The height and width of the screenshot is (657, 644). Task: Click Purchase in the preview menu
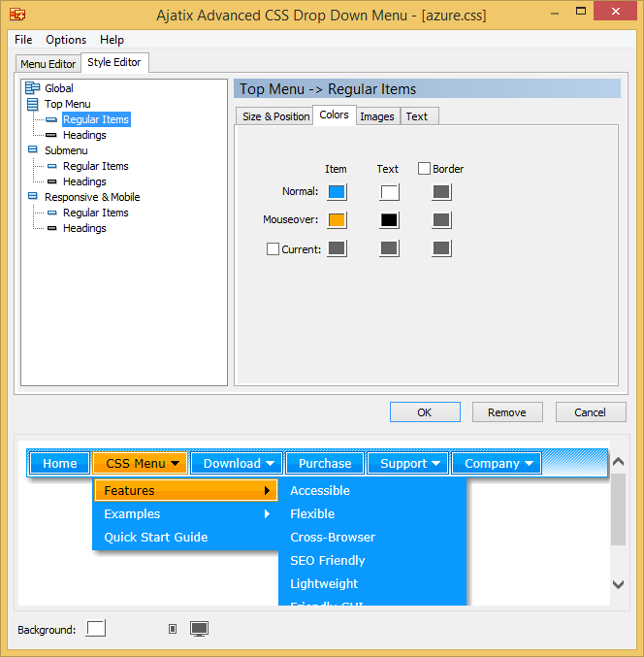point(325,463)
